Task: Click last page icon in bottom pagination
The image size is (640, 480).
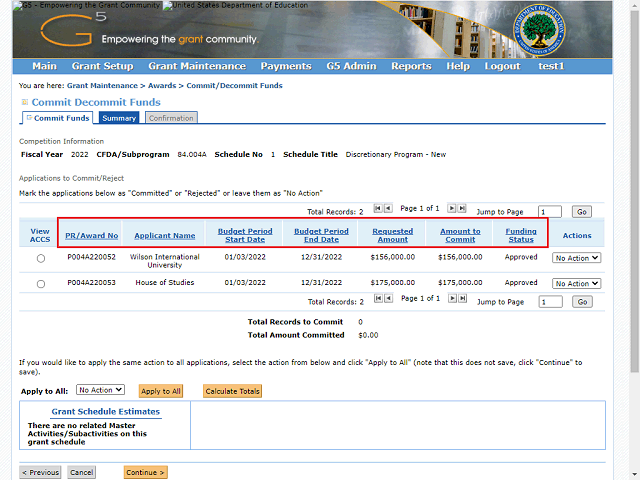Action: click(462, 298)
